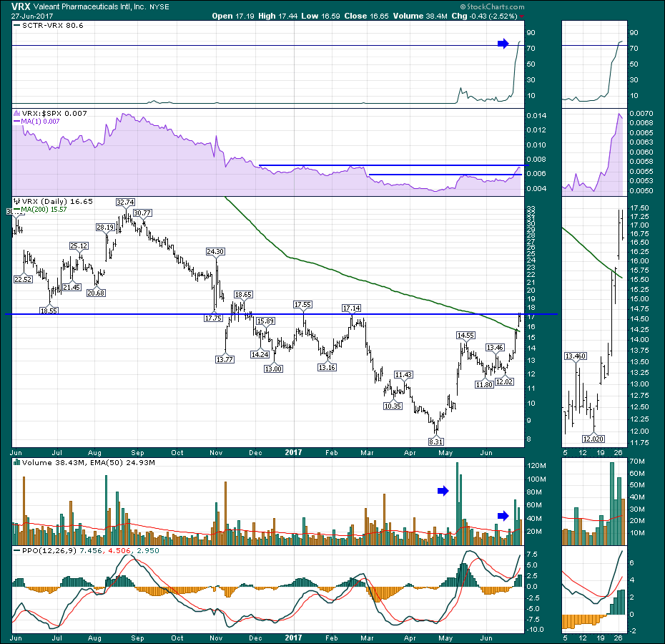This screenshot has width=665, height=644.
Task: Click the 17.50 price axis value in zoom panel
Action: tap(639, 208)
